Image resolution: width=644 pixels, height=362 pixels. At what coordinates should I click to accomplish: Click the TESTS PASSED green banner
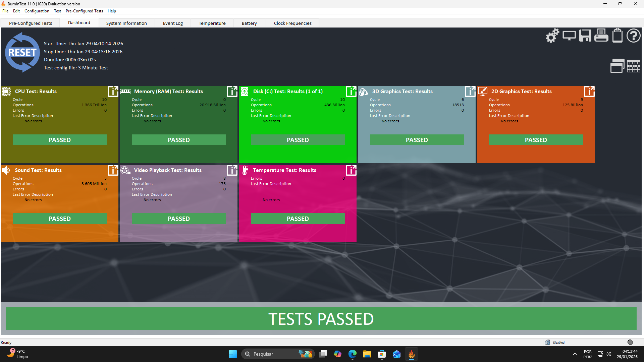tap(321, 318)
